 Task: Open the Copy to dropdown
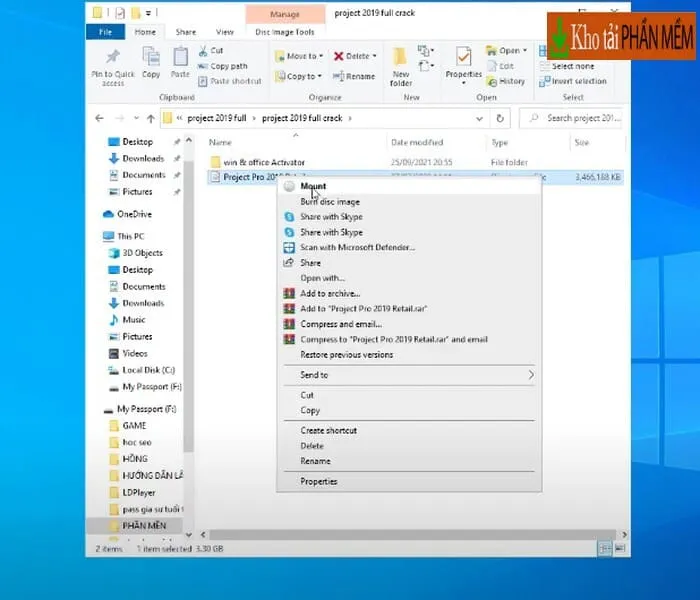point(298,76)
